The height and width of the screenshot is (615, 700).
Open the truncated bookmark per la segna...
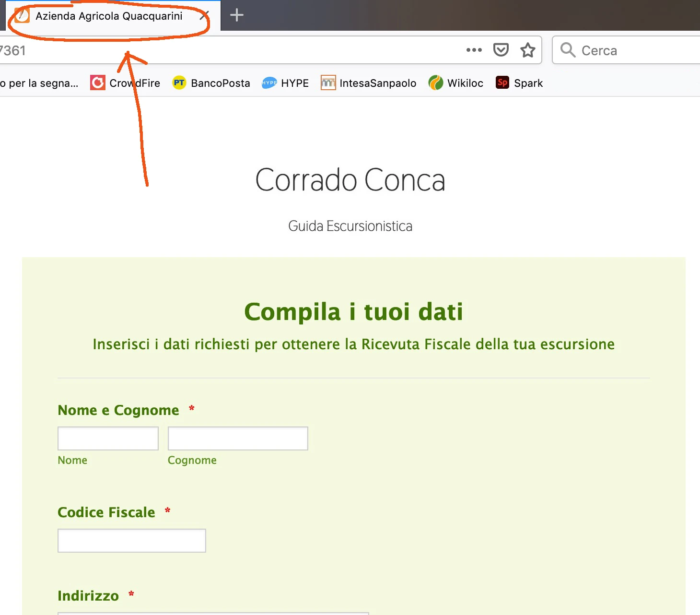coord(38,83)
